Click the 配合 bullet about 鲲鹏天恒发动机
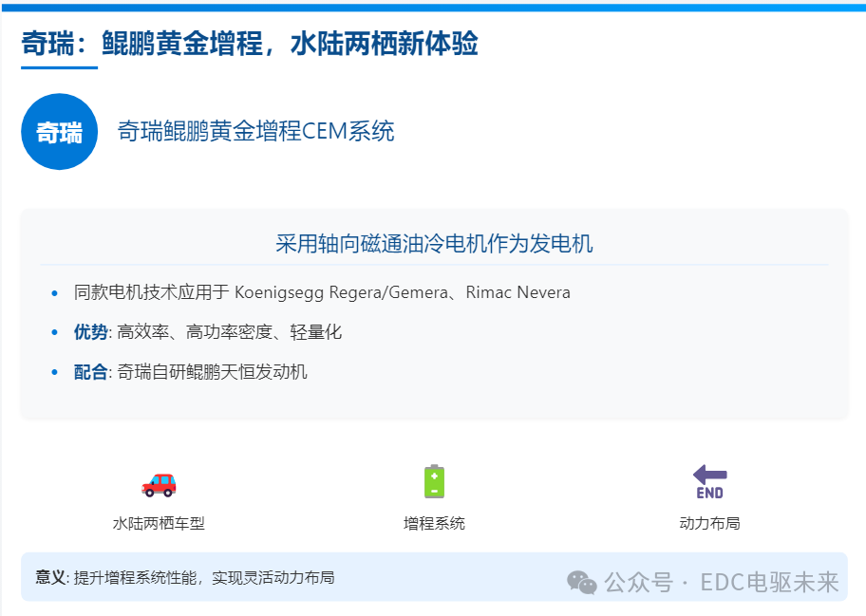This screenshot has width=866, height=616. point(191,371)
